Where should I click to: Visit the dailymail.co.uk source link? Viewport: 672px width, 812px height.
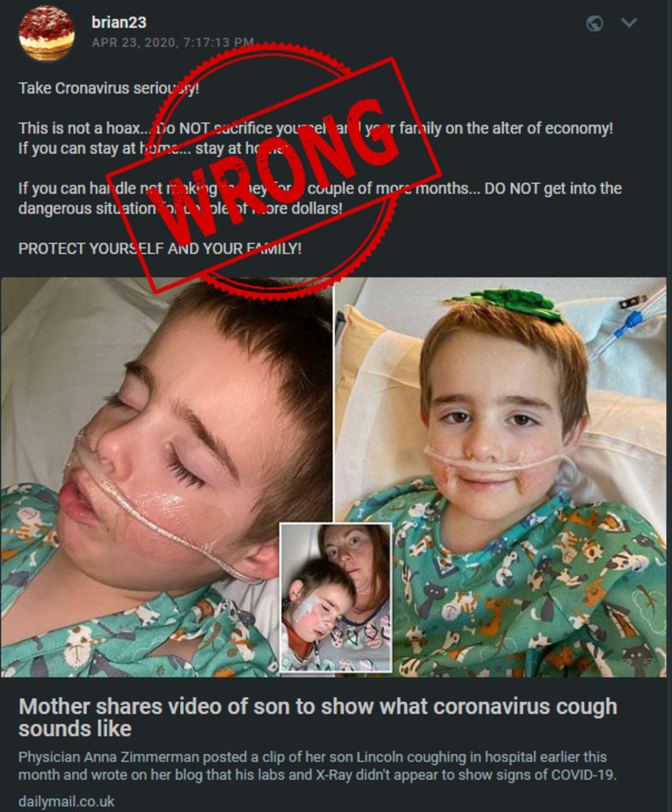coord(67,802)
